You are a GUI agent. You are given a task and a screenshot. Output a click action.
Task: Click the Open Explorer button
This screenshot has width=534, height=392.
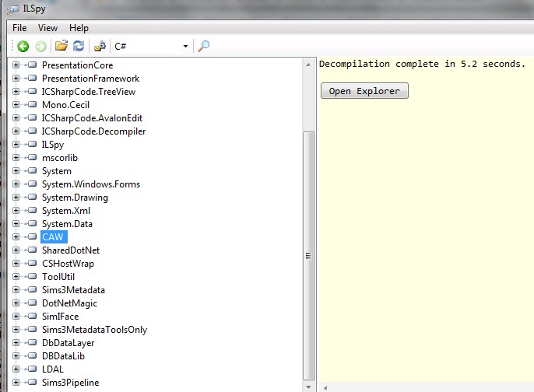tap(364, 91)
